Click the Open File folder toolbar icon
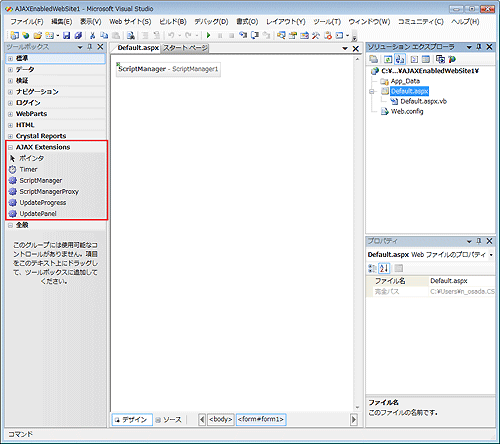 tap(38, 35)
